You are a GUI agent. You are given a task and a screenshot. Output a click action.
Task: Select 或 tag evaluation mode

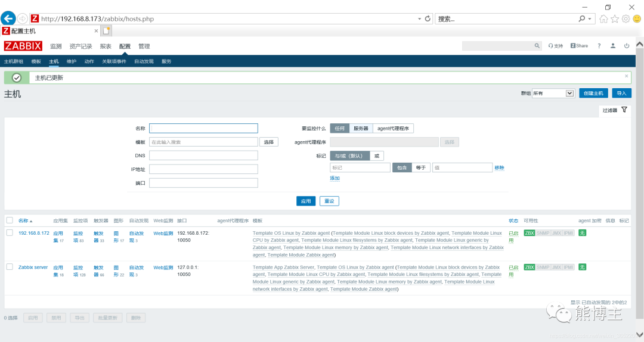tap(377, 156)
